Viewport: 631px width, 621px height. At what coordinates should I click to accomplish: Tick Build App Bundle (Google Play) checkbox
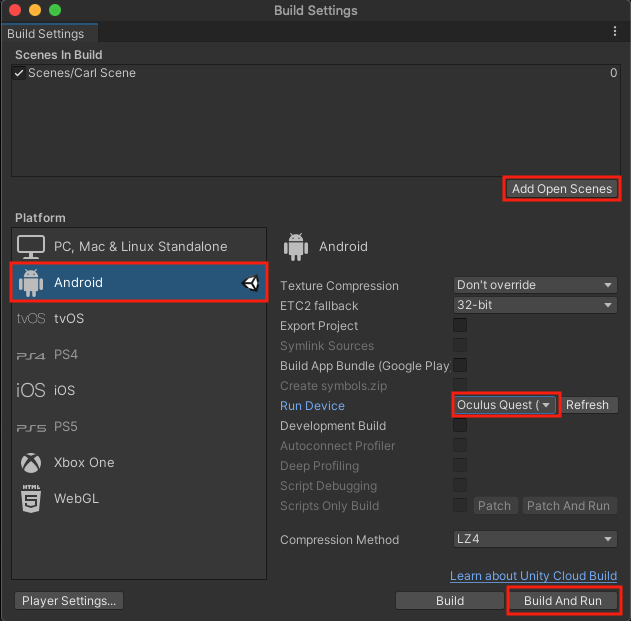460,366
